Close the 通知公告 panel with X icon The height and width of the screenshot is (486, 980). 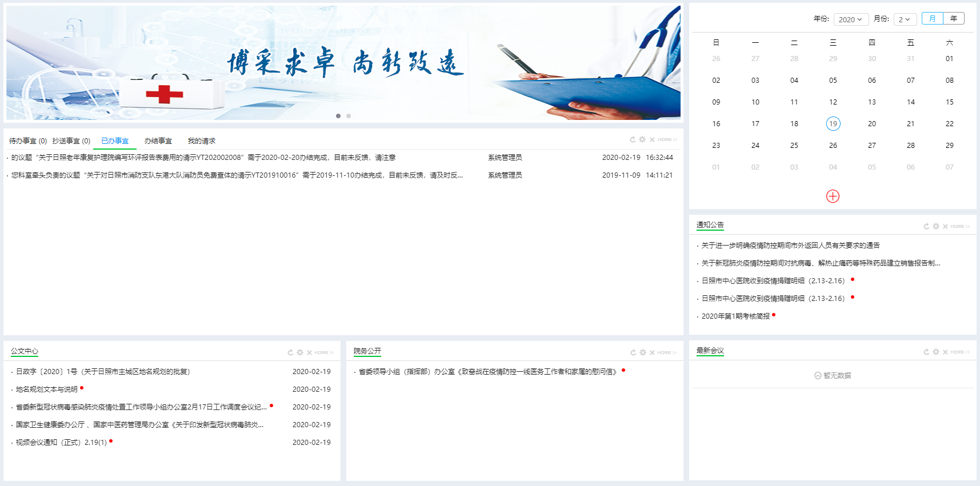(946, 227)
